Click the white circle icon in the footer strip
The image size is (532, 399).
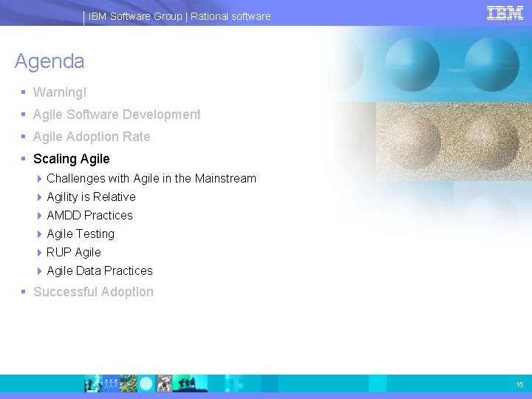(x=146, y=383)
